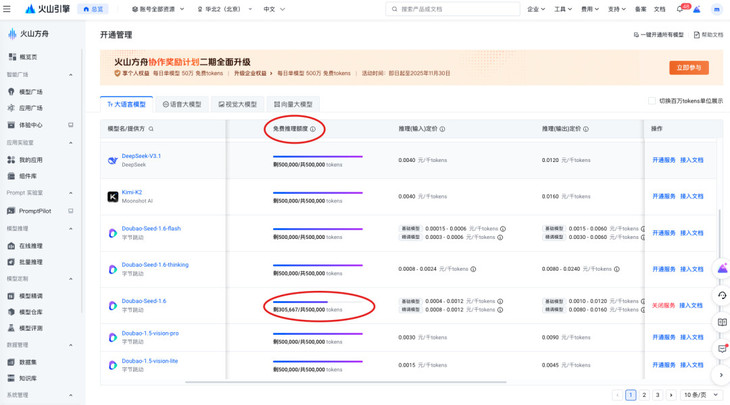This screenshot has height=405, width=730.
Task: Switch to the 向量大模型 tab
Action: coord(293,104)
